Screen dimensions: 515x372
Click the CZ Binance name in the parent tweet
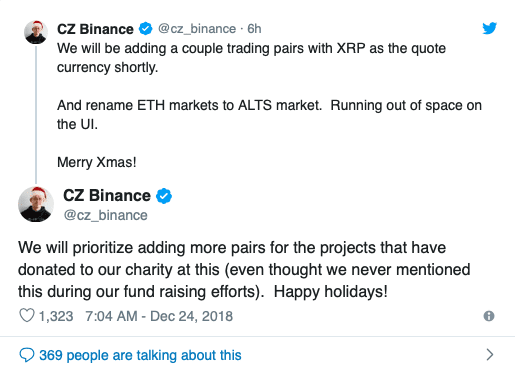point(95,29)
